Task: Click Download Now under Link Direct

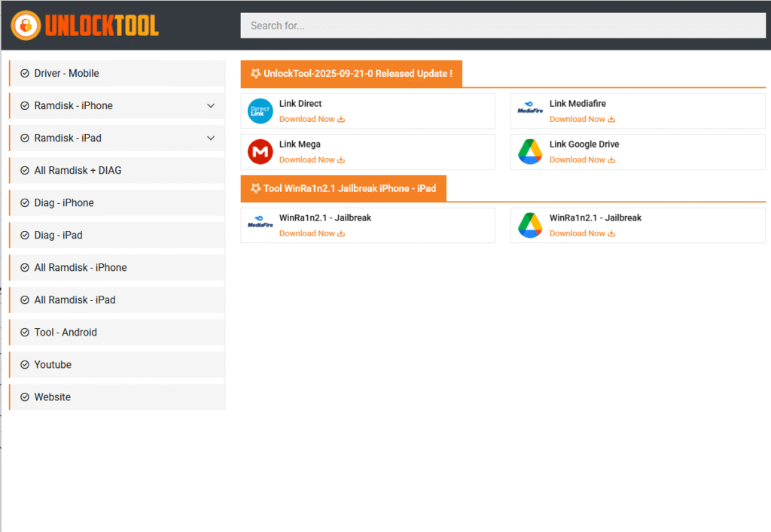Action: [311, 119]
